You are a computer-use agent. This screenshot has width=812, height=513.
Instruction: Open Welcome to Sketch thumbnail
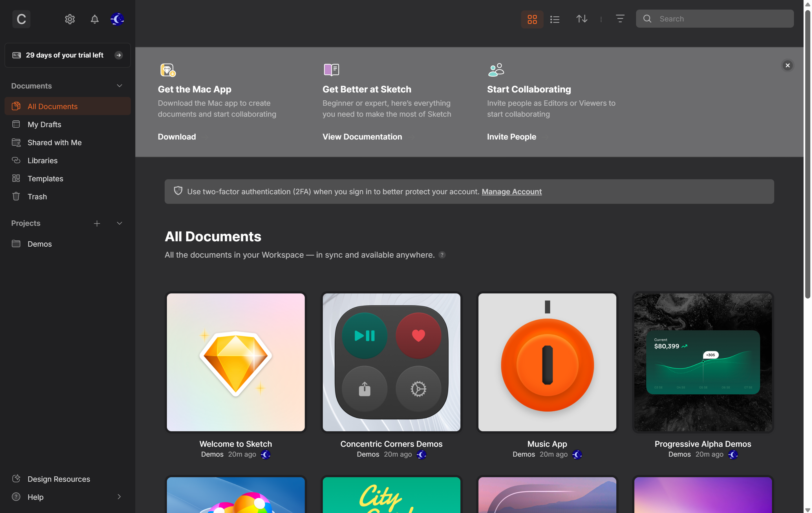coord(236,362)
